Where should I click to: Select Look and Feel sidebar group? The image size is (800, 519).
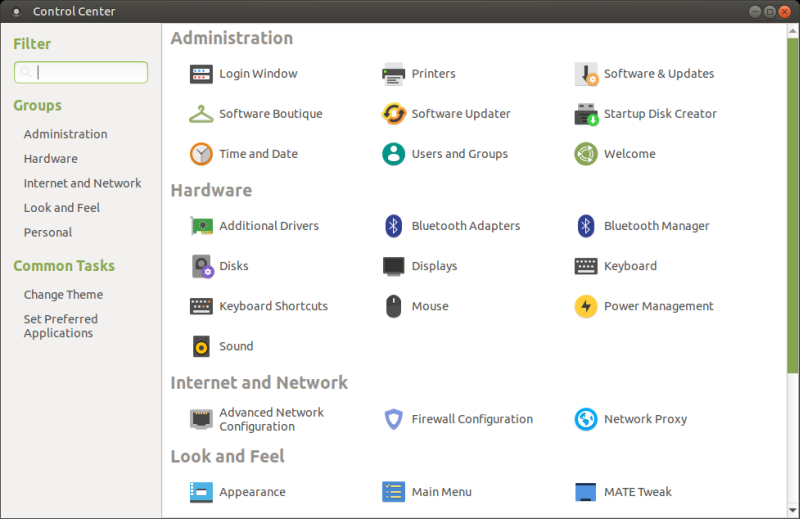point(62,208)
